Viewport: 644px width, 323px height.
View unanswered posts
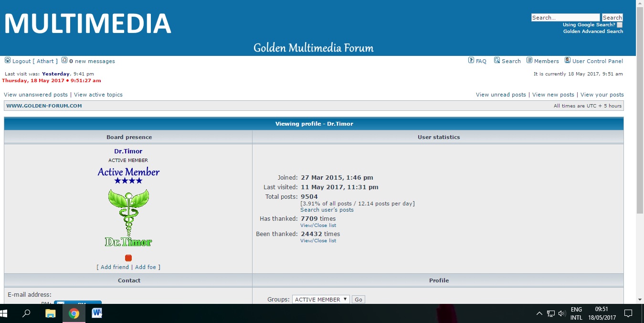pyautogui.click(x=36, y=95)
